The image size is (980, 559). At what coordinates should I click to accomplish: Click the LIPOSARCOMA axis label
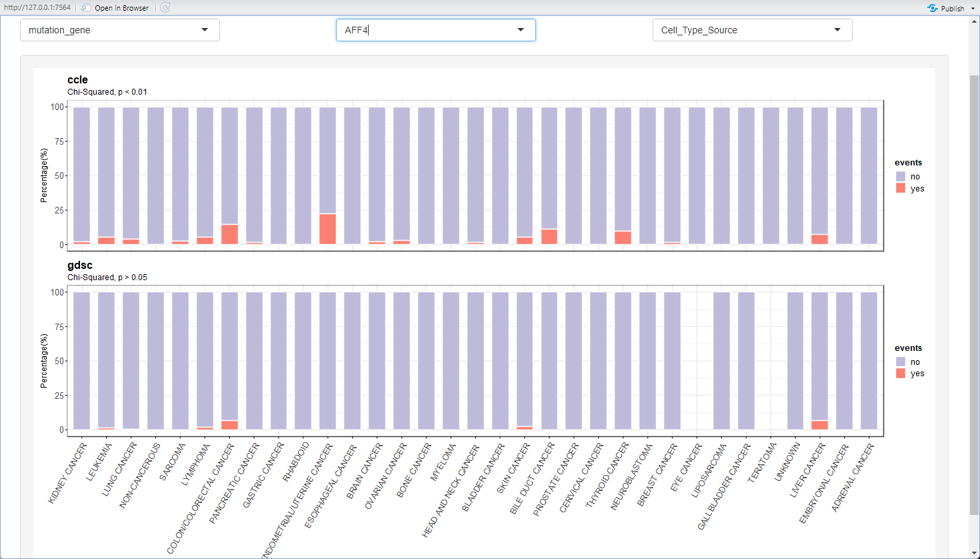(709, 469)
